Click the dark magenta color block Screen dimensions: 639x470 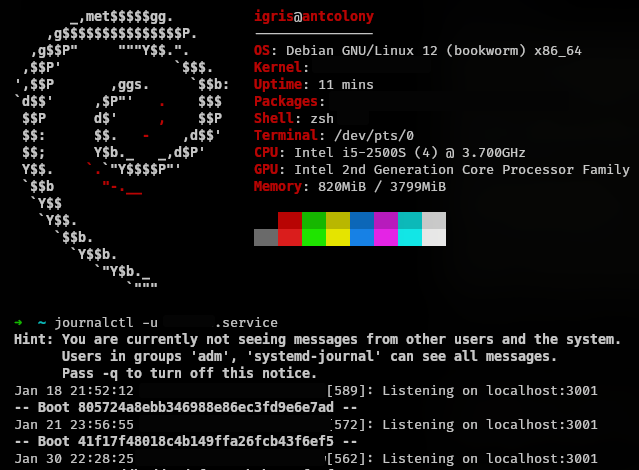(x=386, y=220)
